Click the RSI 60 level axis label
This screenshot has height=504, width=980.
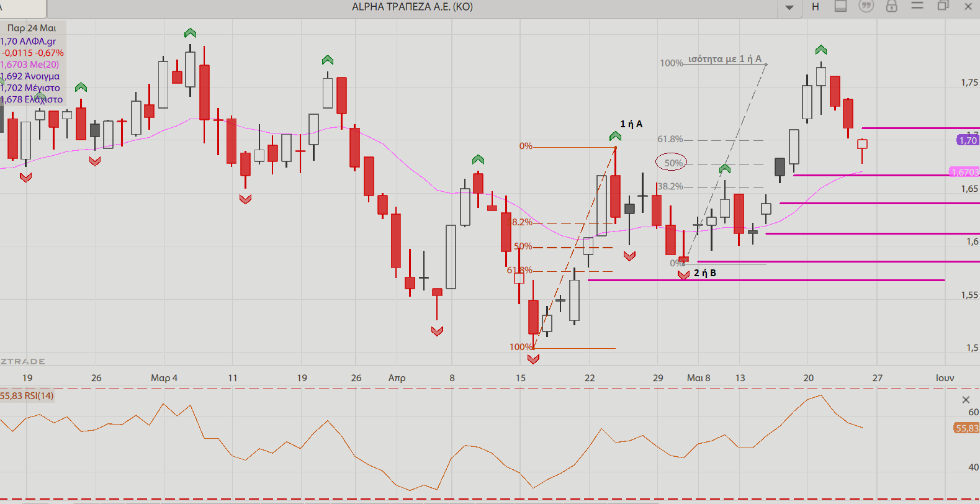[x=973, y=412]
